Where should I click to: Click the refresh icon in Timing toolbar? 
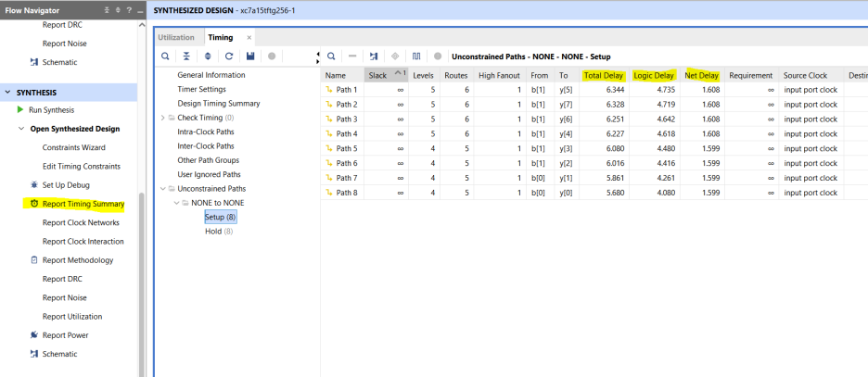coord(228,56)
